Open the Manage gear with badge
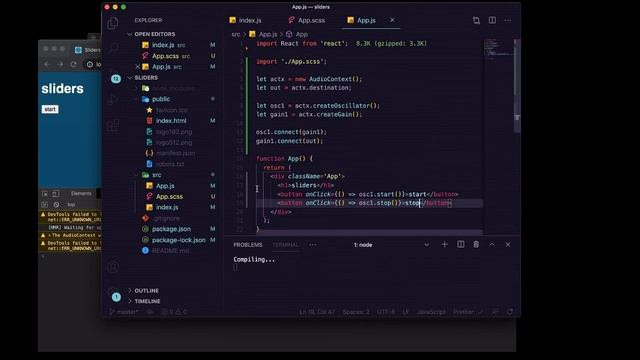This screenshot has width=640, height=360. pyautogui.click(x=114, y=295)
